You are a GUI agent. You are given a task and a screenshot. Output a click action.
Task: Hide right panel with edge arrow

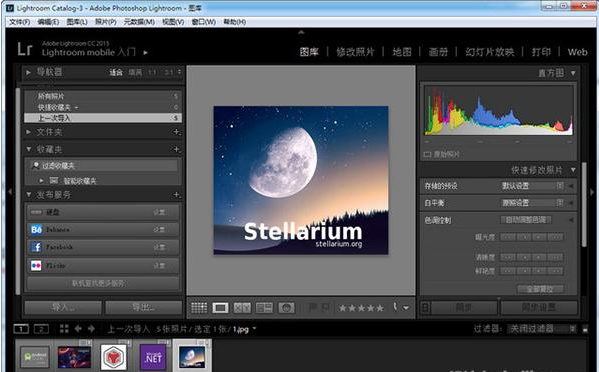[592, 192]
